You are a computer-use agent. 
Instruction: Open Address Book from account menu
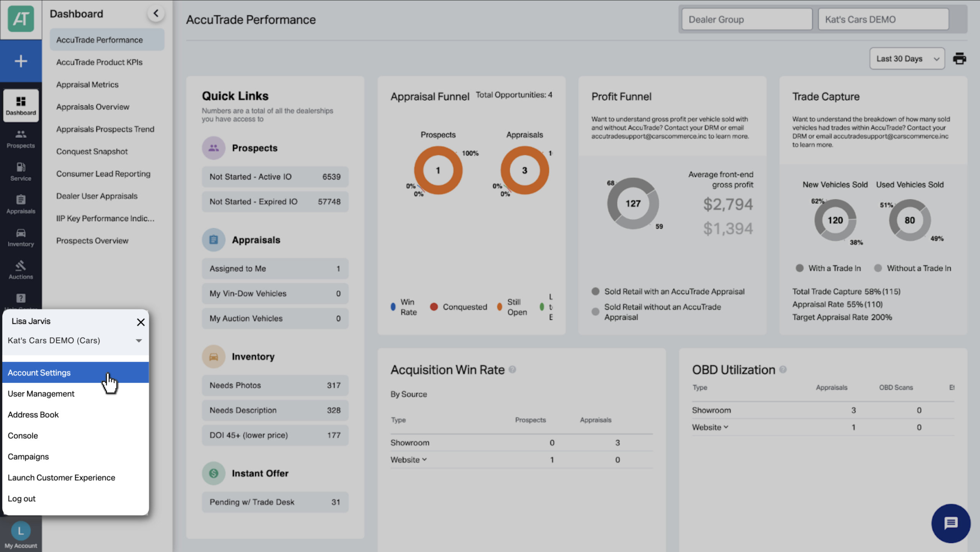pyautogui.click(x=75, y=415)
